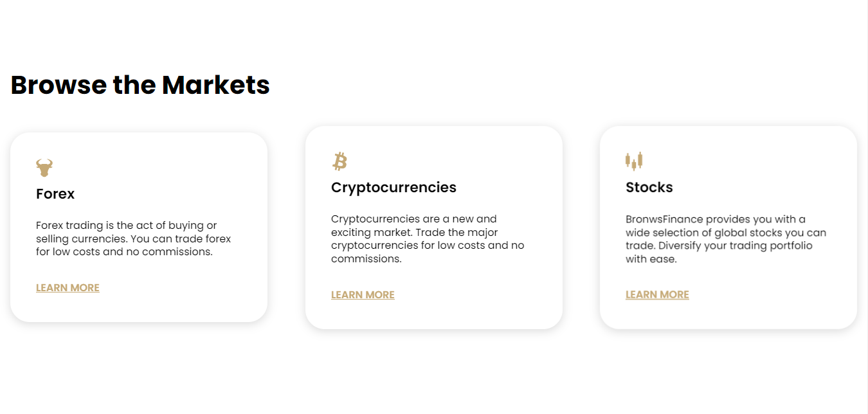
Task: Click empty bottom area of Stocks card
Action: click(728, 315)
